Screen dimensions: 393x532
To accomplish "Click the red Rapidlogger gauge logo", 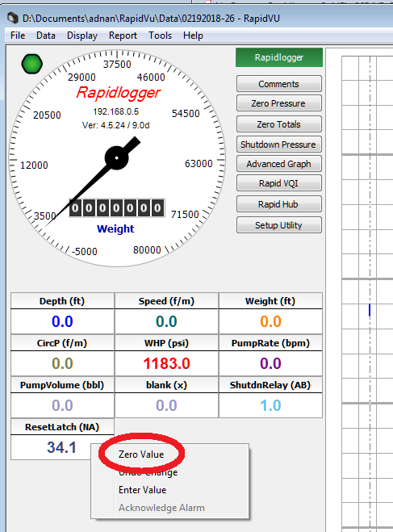I will coord(119,93).
